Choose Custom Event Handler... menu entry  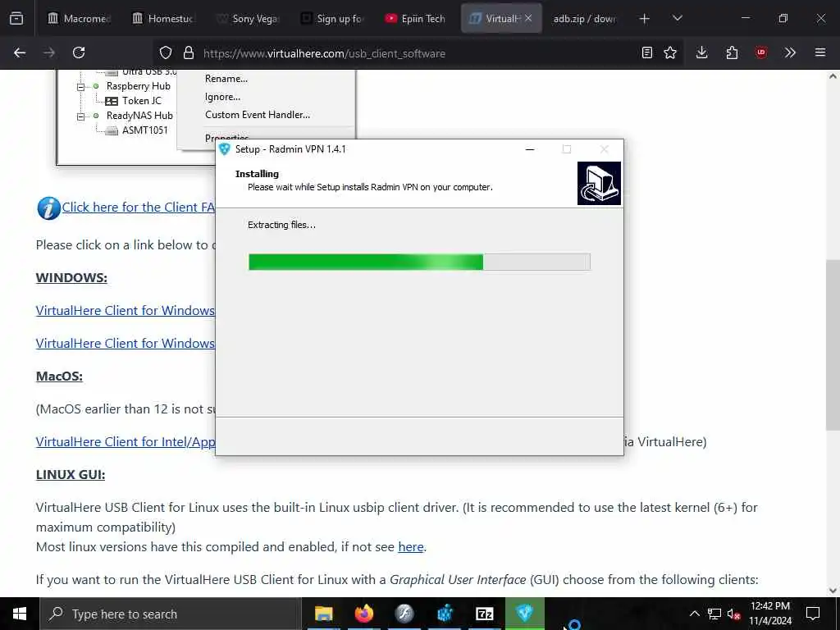coord(257,115)
